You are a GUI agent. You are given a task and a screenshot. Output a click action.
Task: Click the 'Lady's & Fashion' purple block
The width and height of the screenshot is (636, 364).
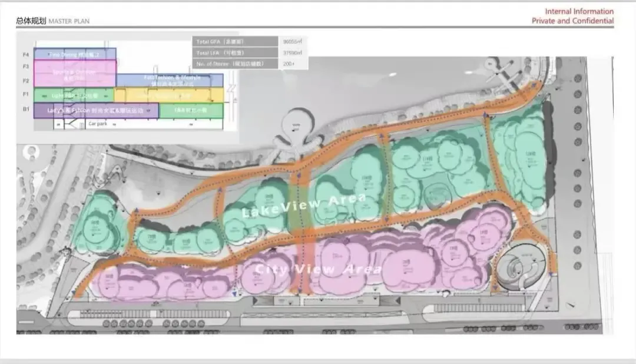coord(96,110)
